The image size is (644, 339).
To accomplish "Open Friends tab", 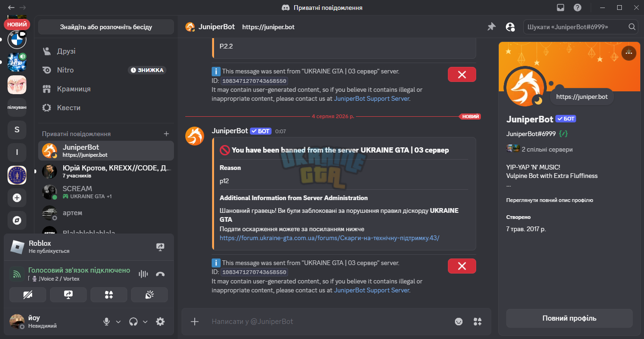I will tap(106, 51).
